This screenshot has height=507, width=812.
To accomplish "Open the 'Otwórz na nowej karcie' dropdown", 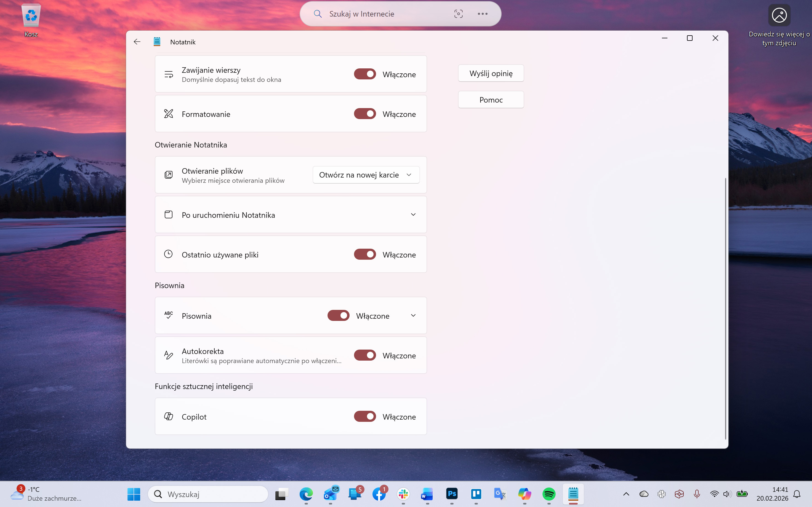I will point(366,175).
